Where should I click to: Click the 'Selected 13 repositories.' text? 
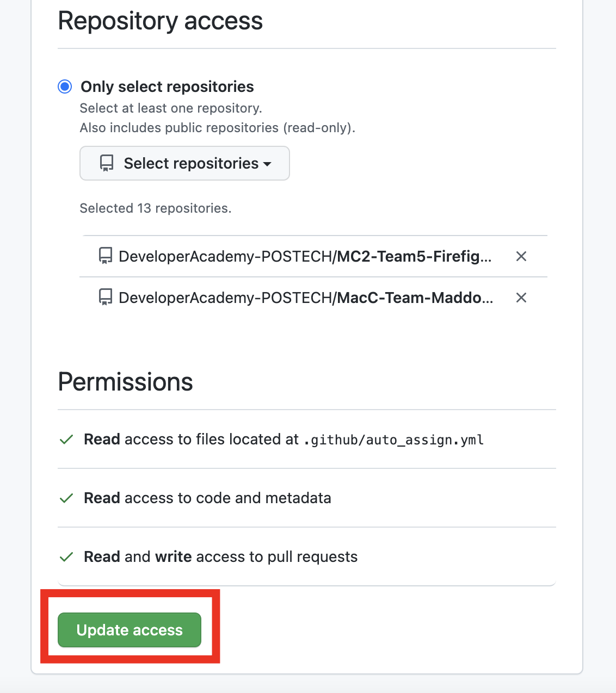point(156,208)
